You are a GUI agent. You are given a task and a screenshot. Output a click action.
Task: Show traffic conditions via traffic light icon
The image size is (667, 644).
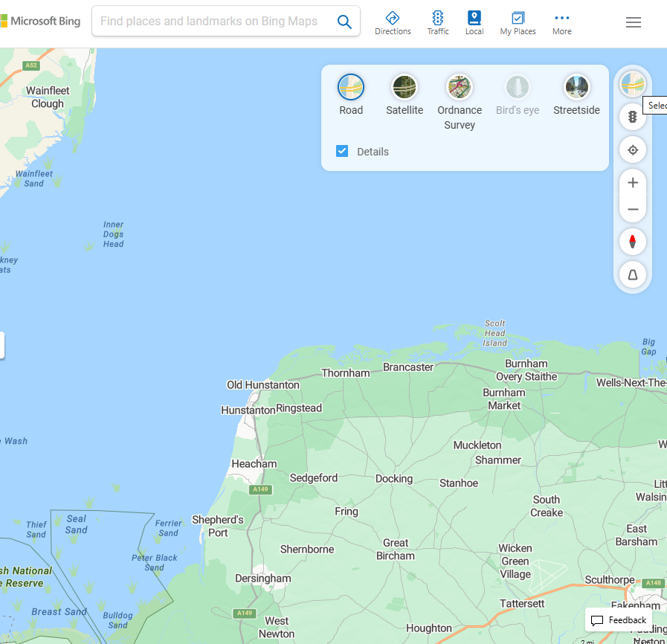coord(633,116)
